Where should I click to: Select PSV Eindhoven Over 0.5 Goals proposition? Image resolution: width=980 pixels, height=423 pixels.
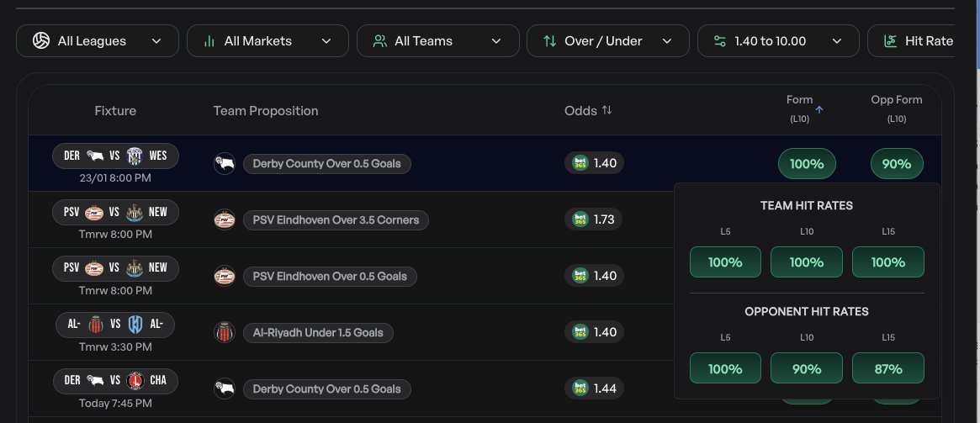coord(330,276)
